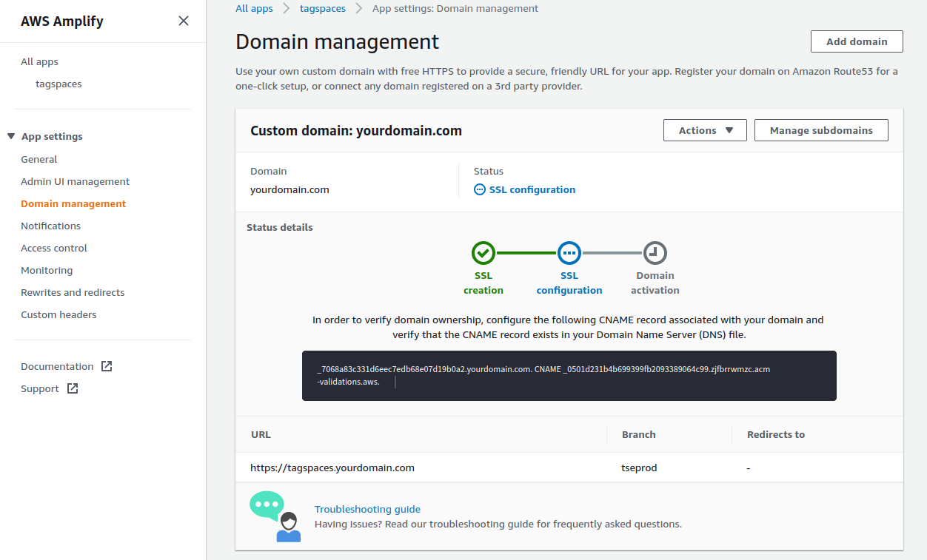927x560 pixels.
Task: Click the Domain activation clock icon
Action: coord(655,252)
